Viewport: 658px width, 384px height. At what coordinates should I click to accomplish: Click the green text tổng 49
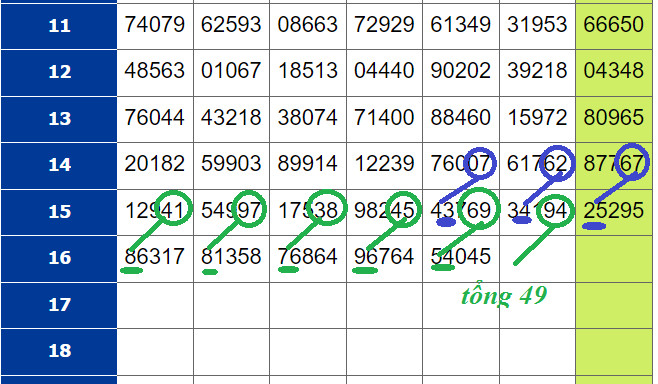504,296
